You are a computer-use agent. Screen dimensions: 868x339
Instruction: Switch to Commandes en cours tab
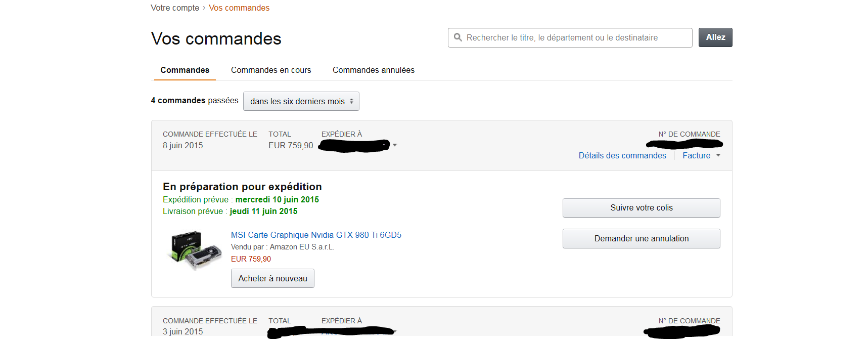(x=271, y=70)
